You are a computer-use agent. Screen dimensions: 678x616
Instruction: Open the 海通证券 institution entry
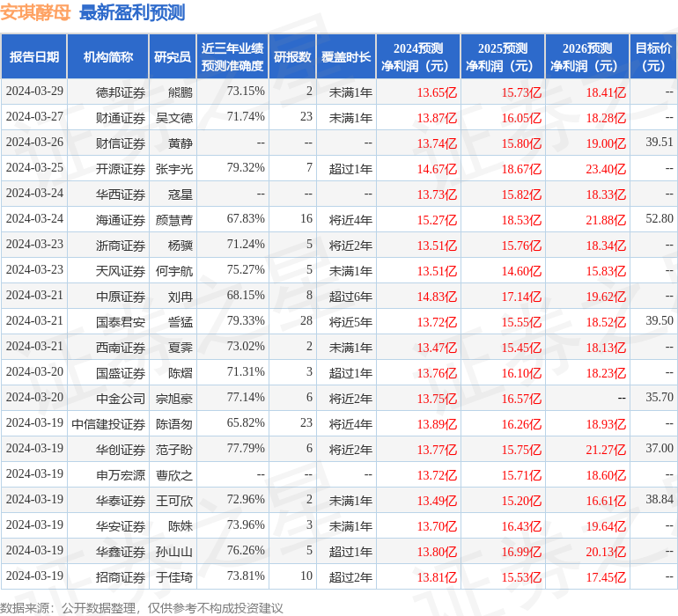click(x=121, y=219)
